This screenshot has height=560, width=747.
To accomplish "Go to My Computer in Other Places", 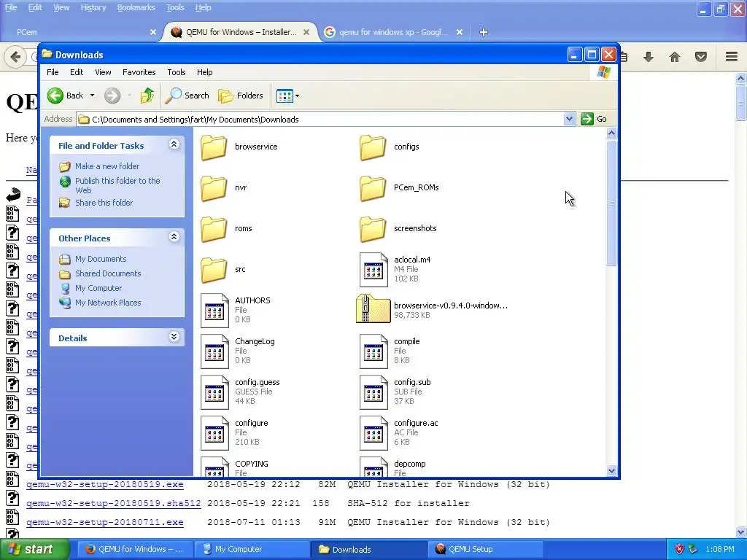I will (x=98, y=288).
